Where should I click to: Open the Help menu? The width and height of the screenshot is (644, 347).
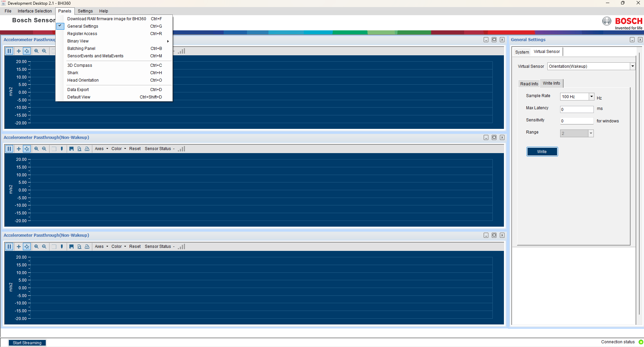click(x=104, y=11)
